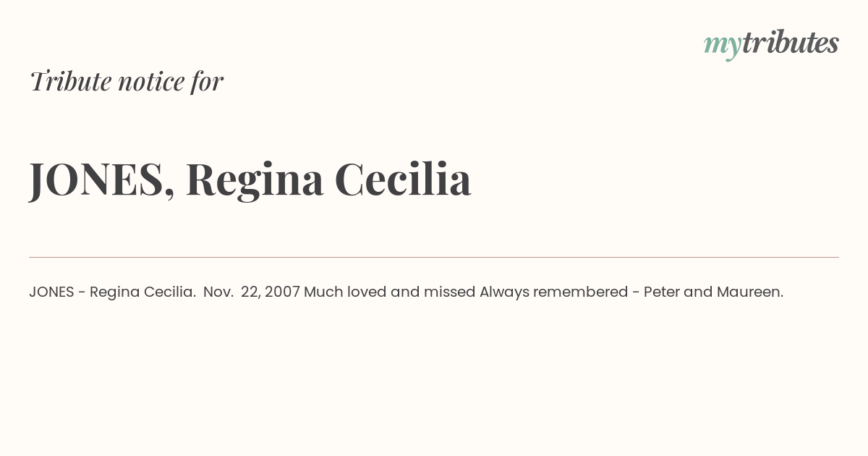Click the large "JONES," surname in title
This screenshot has height=456, width=868.
(102, 180)
